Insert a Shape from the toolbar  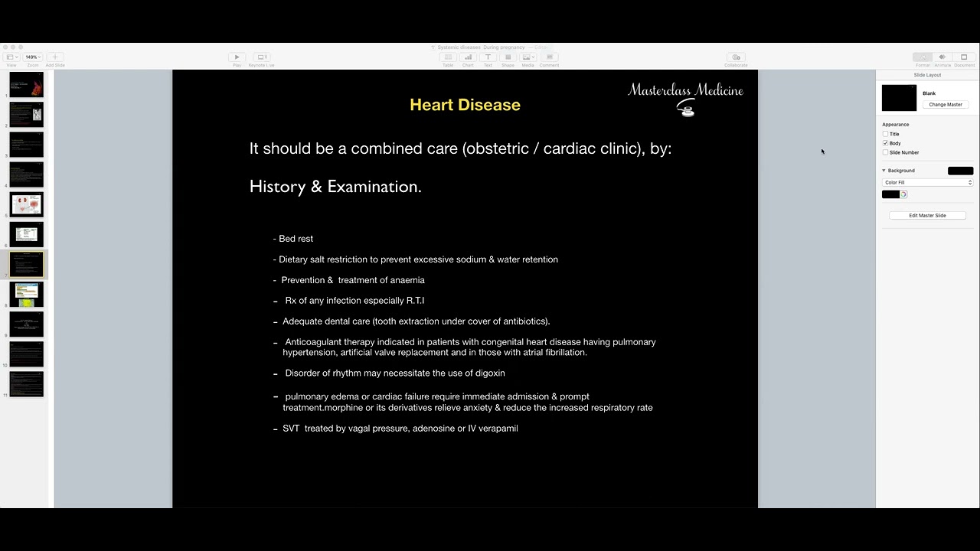tap(508, 57)
